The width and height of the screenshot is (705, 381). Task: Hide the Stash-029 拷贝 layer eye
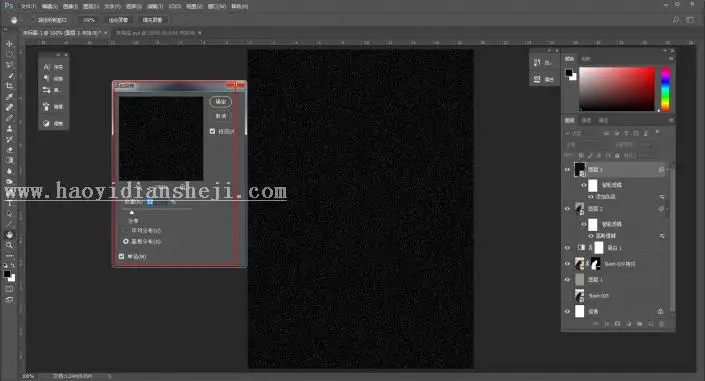click(567, 264)
